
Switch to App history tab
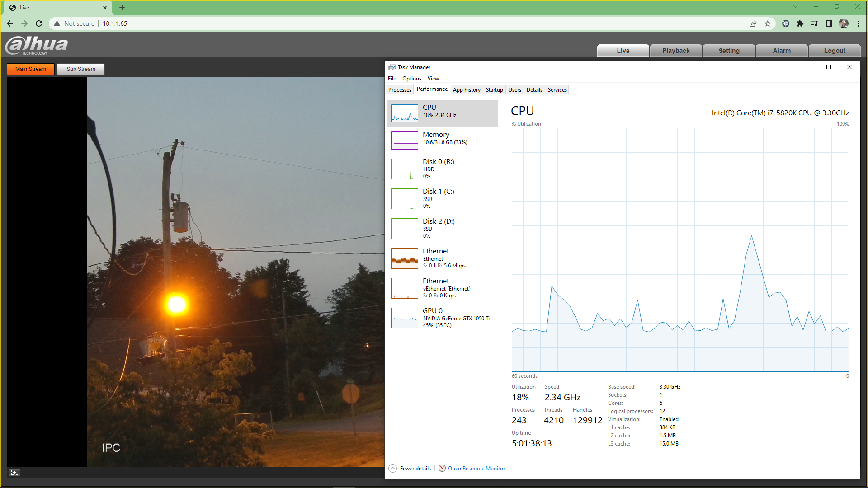[467, 90]
